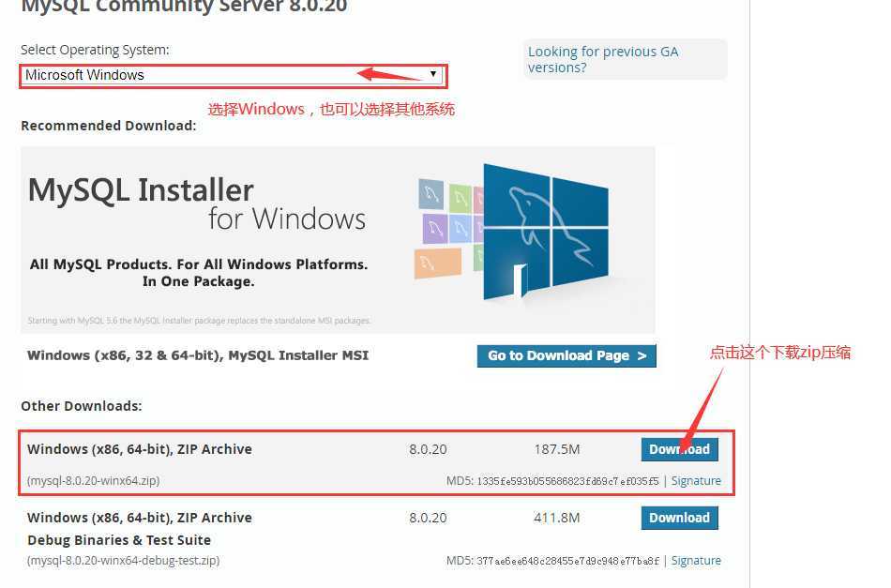This screenshot has height=588, width=891.
Task: Open Signature link for the debug-test zip
Action: click(x=696, y=560)
